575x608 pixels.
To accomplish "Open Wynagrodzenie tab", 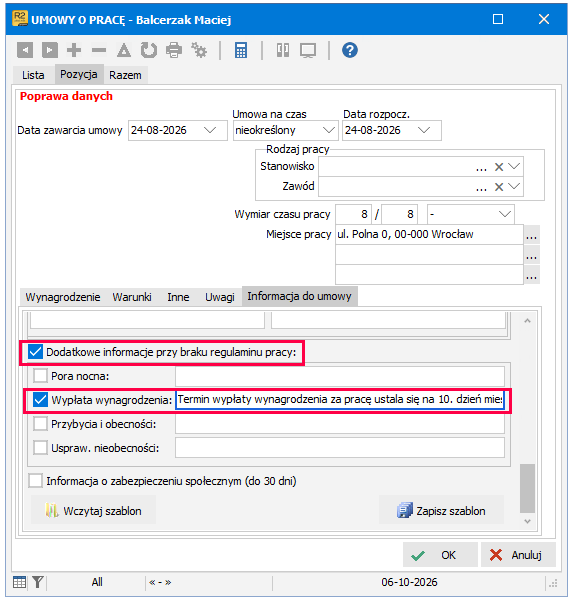I will [x=63, y=297].
